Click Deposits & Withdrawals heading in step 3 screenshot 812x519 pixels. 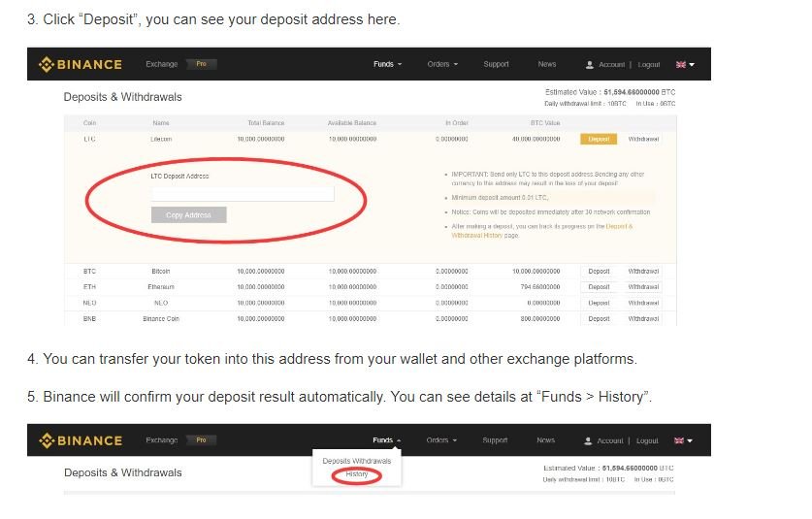[x=123, y=97]
